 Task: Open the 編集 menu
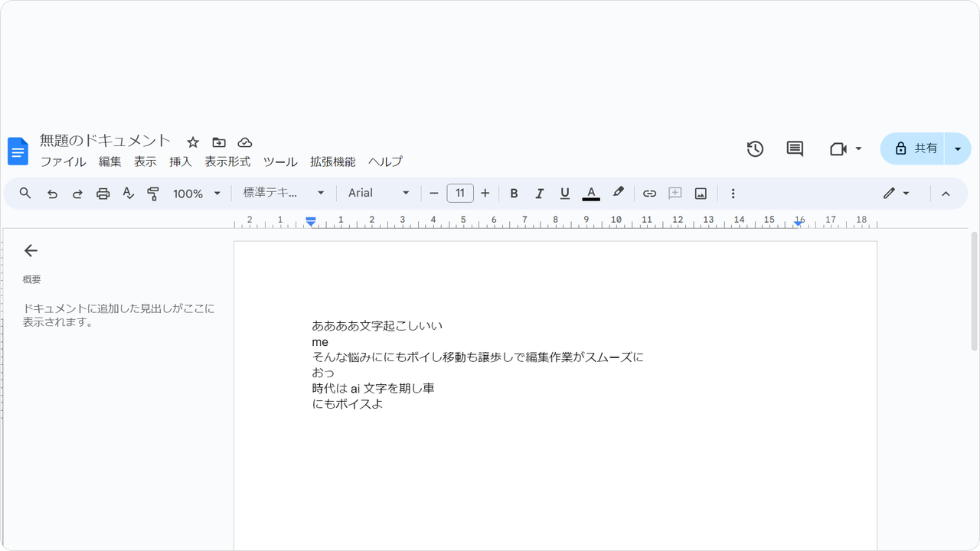point(109,161)
